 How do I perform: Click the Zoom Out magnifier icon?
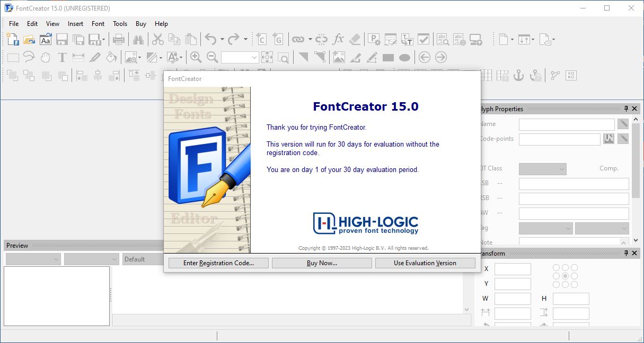pyautogui.click(x=213, y=57)
